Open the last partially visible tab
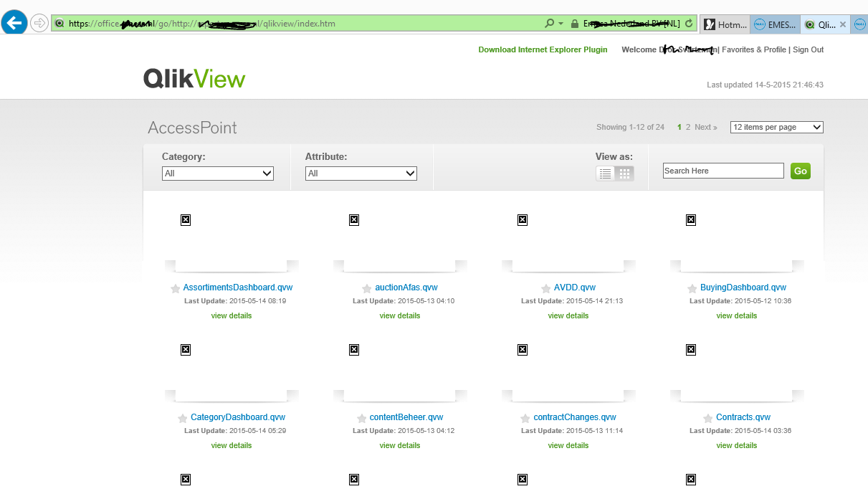868x499 pixels. pyautogui.click(x=860, y=24)
